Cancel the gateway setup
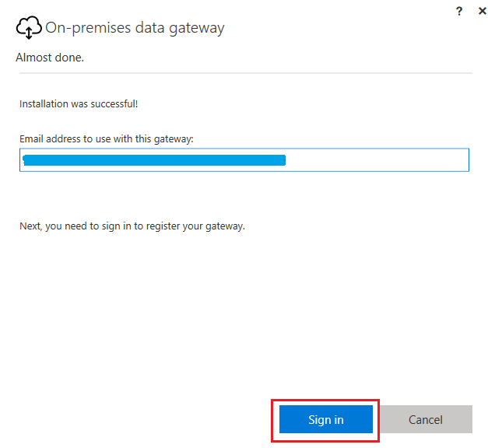The height and width of the screenshot is (448, 488). click(x=425, y=420)
